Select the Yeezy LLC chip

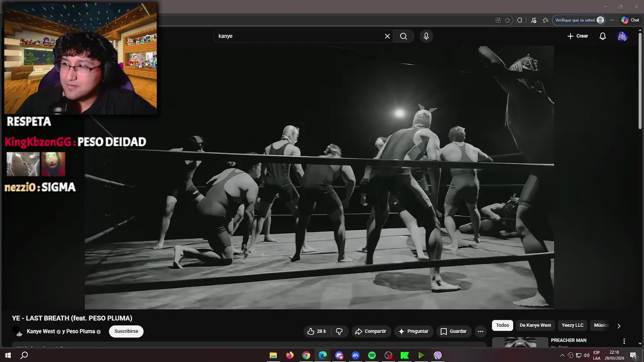pyautogui.click(x=573, y=325)
